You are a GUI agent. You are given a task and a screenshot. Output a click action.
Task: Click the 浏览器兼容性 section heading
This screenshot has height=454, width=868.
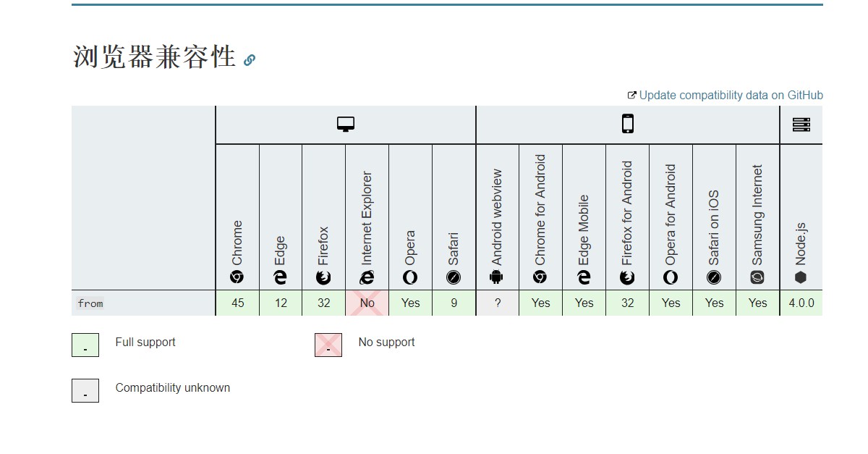click(x=155, y=56)
